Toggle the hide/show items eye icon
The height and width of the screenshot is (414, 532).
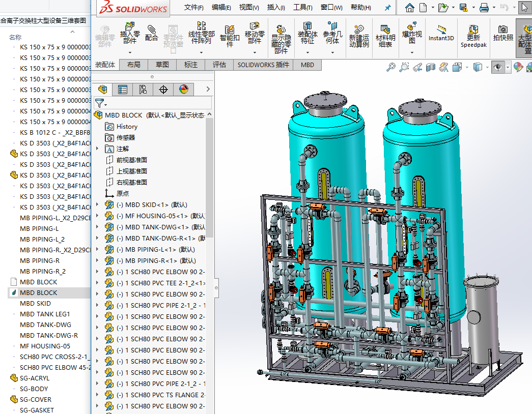498,67
